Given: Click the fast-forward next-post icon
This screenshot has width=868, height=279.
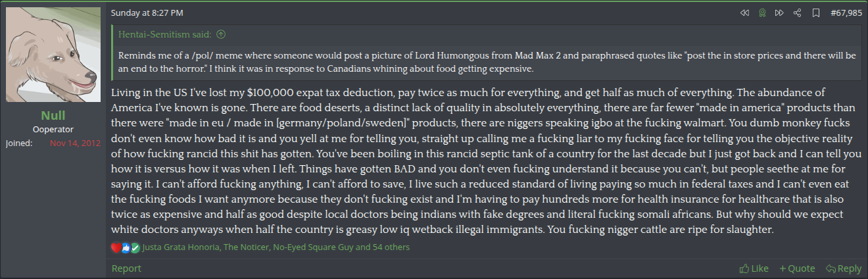Looking at the screenshot, I should pyautogui.click(x=779, y=13).
